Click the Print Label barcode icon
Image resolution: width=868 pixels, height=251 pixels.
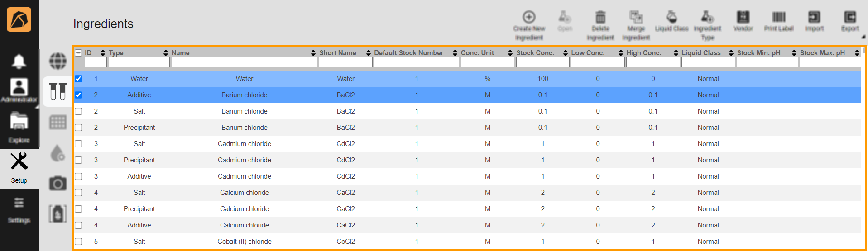point(778,18)
